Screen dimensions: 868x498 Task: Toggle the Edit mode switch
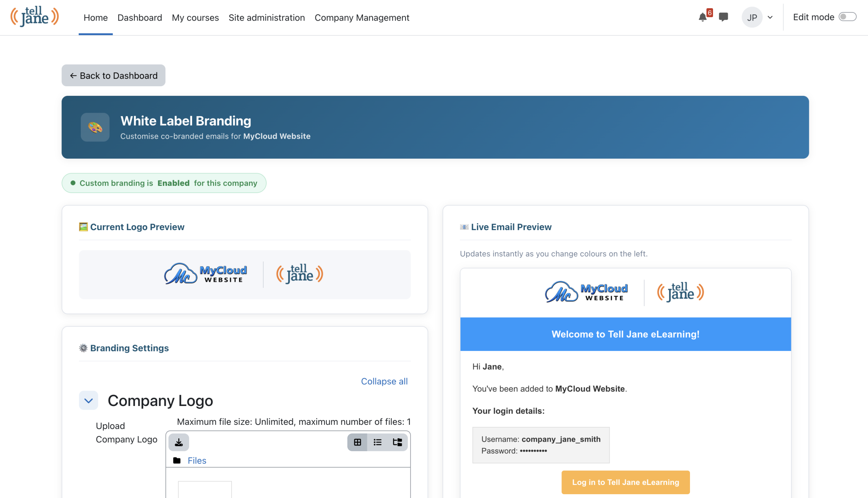[x=847, y=17]
